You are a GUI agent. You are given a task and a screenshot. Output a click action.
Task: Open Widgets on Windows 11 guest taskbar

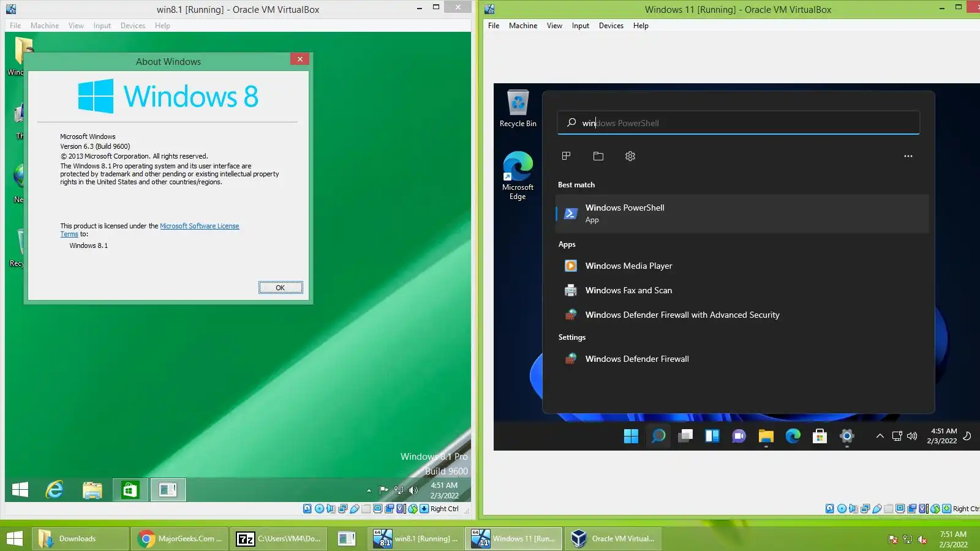click(712, 436)
